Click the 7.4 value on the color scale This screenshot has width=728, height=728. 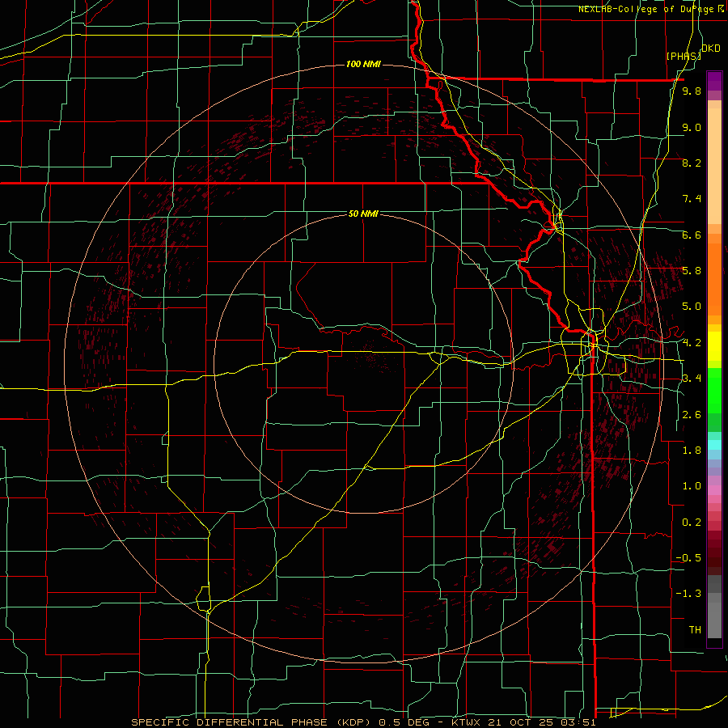pyautogui.click(x=692, y=199)
